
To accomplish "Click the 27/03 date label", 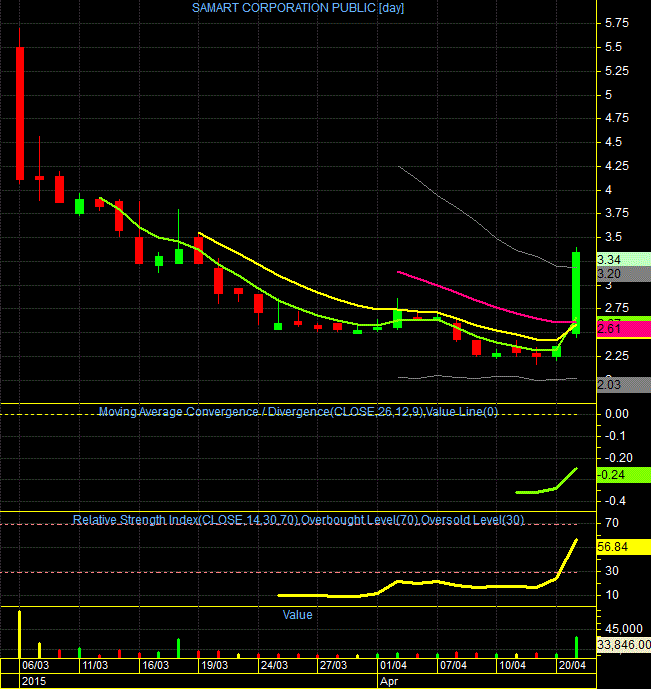I will pyautogui.click(x=333, y=665).
